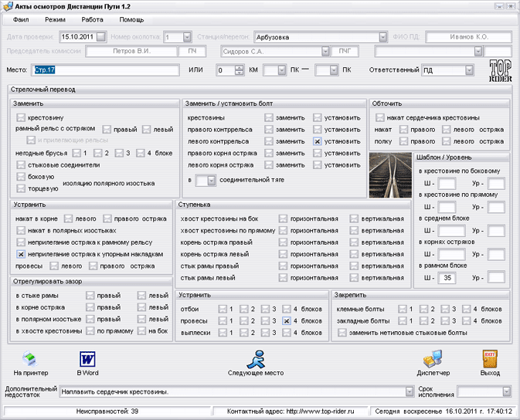Open the calendar button beside the date field
Screen dimensions: 520x420
point(101,37)
